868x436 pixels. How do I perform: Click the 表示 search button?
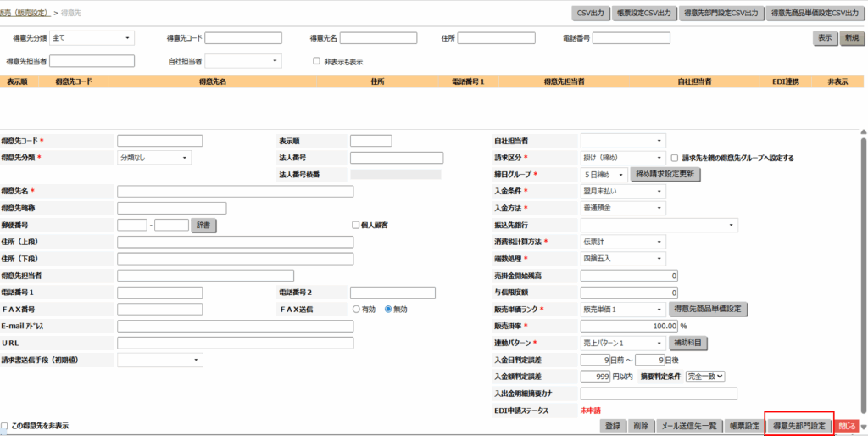click(825, 38)
